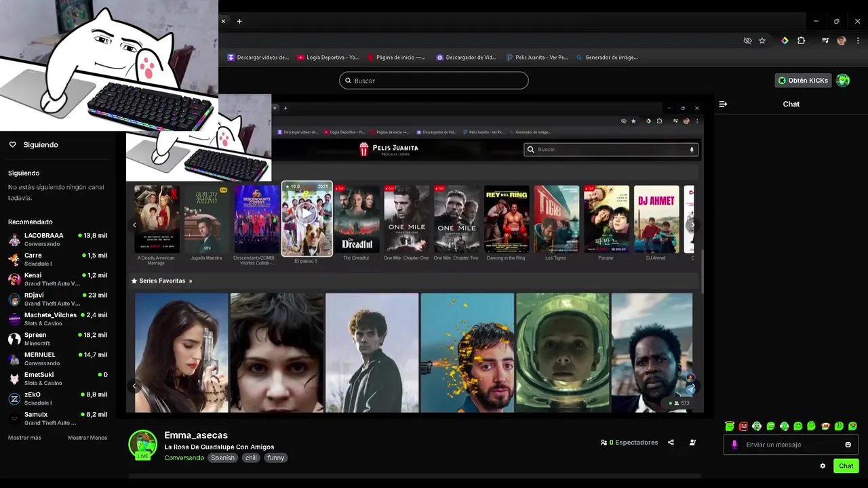Click the Pelis Juanita Buscar field
868x488 pixels.
(x=611, y=149)
